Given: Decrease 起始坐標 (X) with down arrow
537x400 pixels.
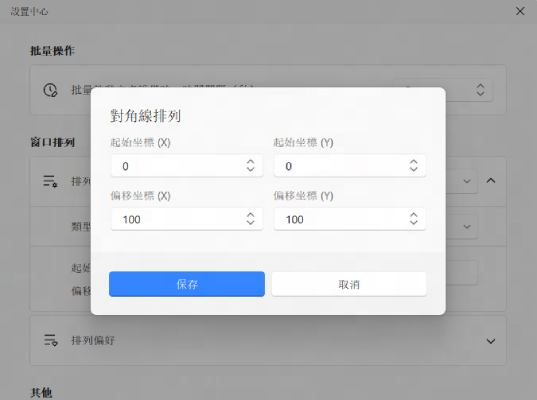Looking at the screenshot, I should click(x=250, y=169).
